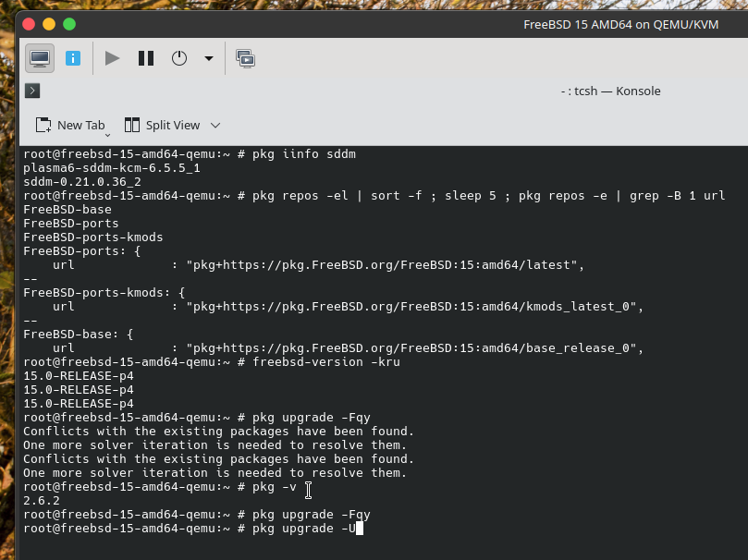This screenshot has height=560, width=748.
Task: Click the Split View panes icon
Action: 132,125
